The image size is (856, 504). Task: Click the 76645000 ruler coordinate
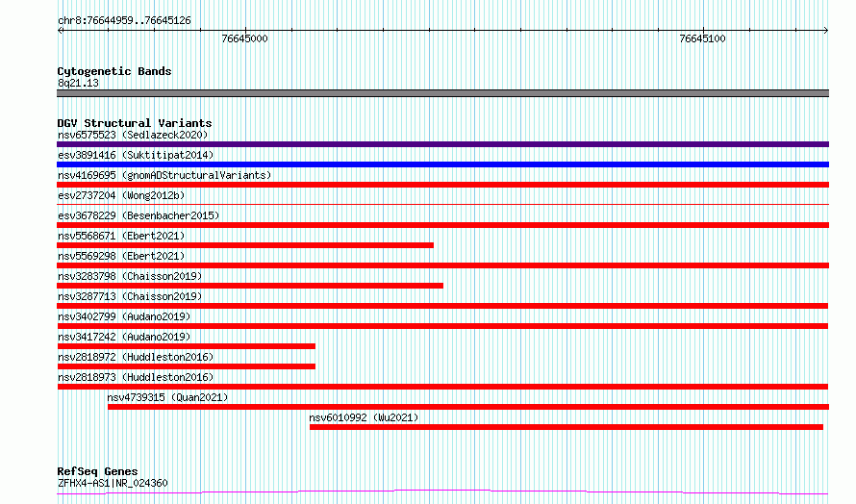click(244, 38)
